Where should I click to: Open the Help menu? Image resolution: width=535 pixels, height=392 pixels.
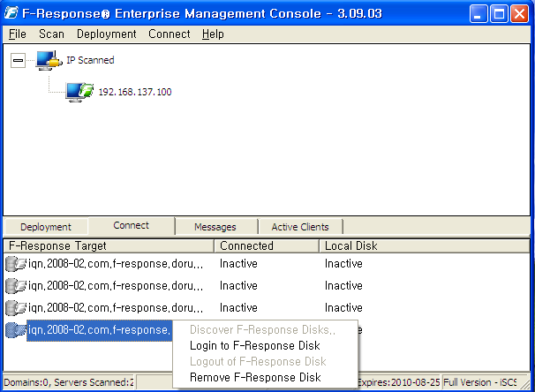coord(213,34)
